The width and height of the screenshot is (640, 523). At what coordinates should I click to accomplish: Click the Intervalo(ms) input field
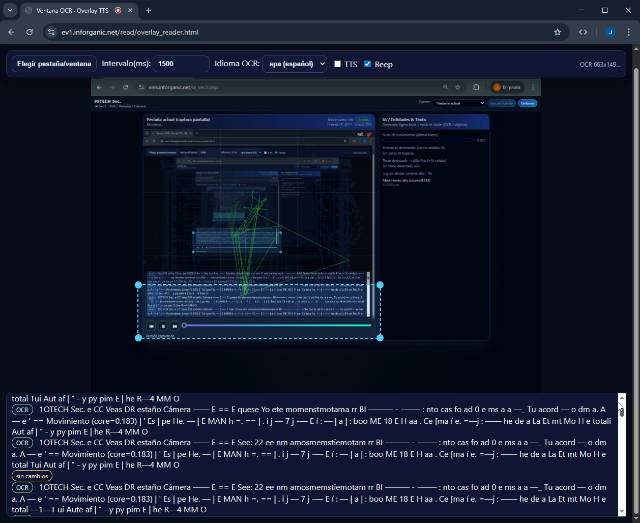[179, 64]
